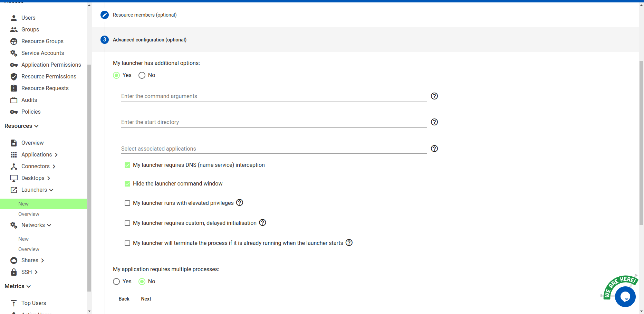
Task: Open the Connectors submenu chevron
Action: [x=54, y=166]
